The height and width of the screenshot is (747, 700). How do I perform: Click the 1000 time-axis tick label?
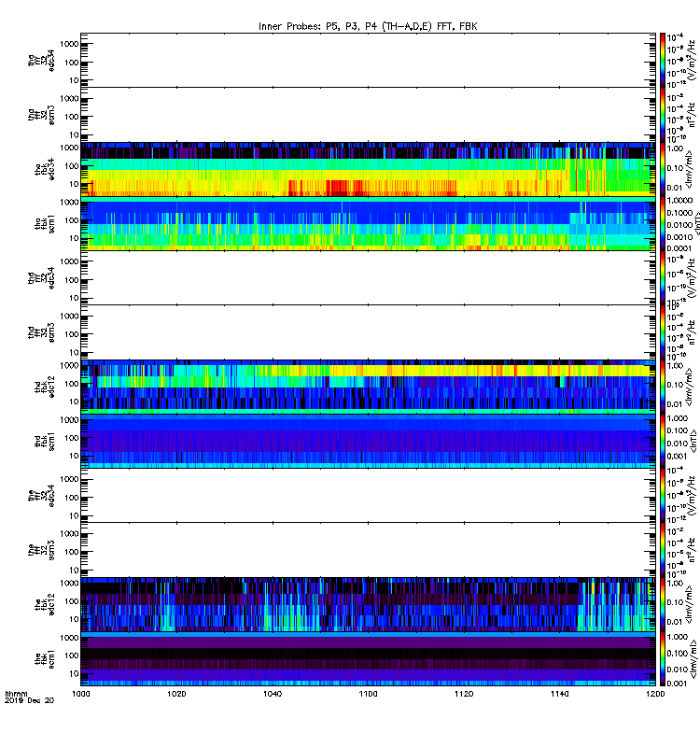[81, 694]
